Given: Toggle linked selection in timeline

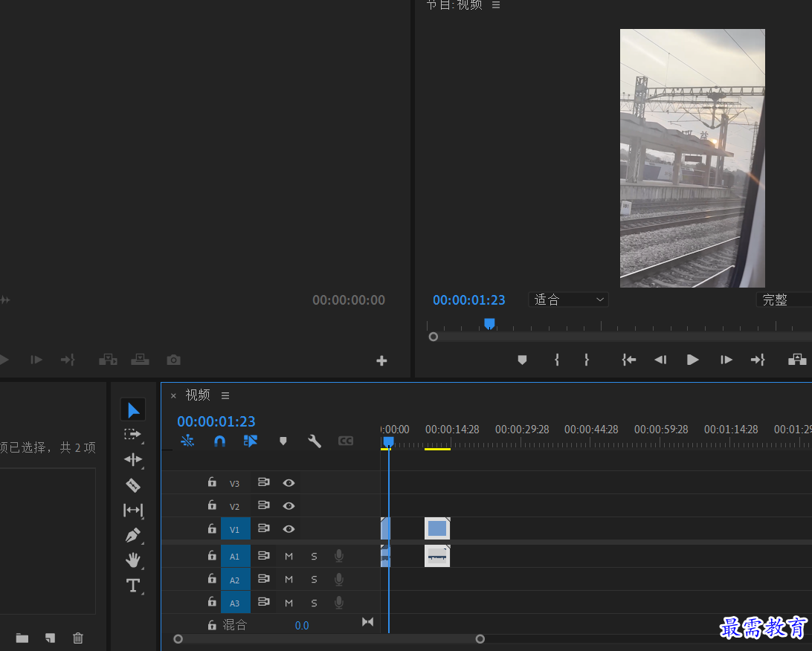Looking at the screenshot, I should click(x=251, y=441).
